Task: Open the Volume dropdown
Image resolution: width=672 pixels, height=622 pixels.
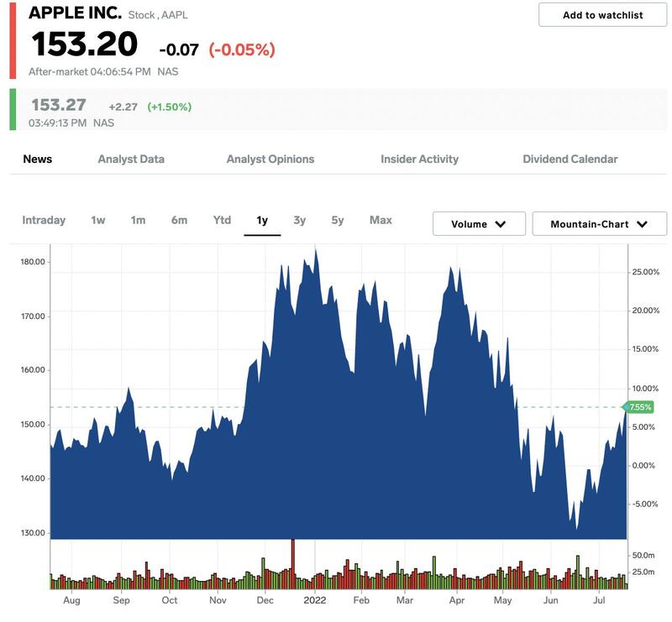Action: pos(479,223)
